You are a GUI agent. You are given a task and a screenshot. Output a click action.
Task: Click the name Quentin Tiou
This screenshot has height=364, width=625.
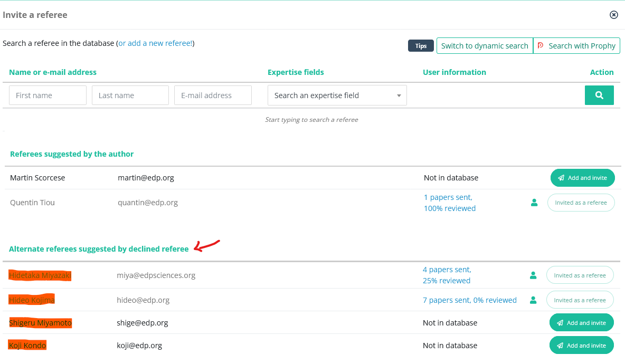[x=32, y=203]
